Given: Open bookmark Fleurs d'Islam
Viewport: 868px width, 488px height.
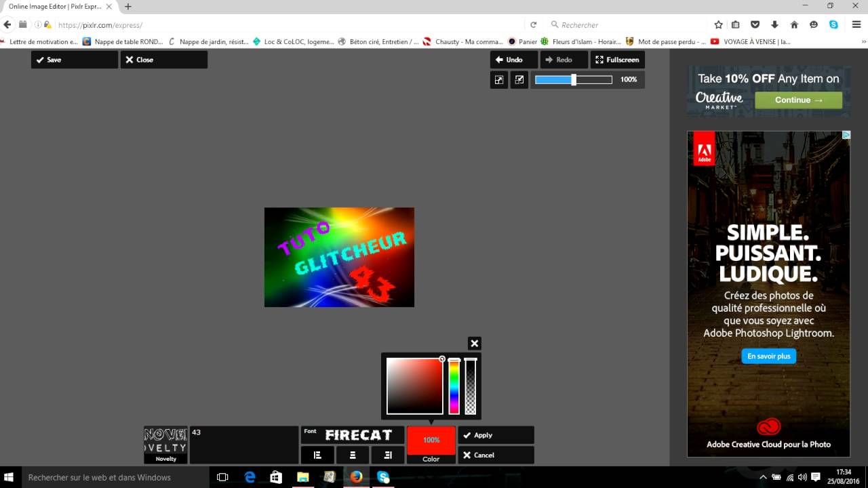Looking at the screenshot, I should 580,41.
